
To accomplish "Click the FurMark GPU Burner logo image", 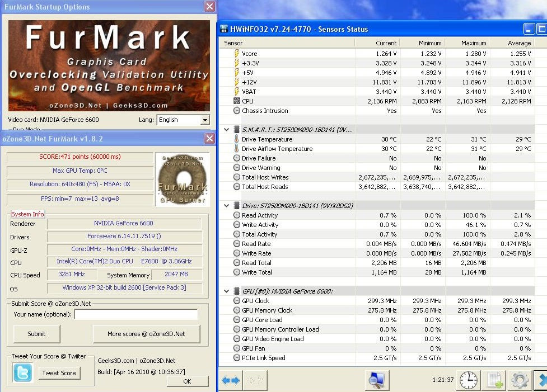I will [183, 179].
